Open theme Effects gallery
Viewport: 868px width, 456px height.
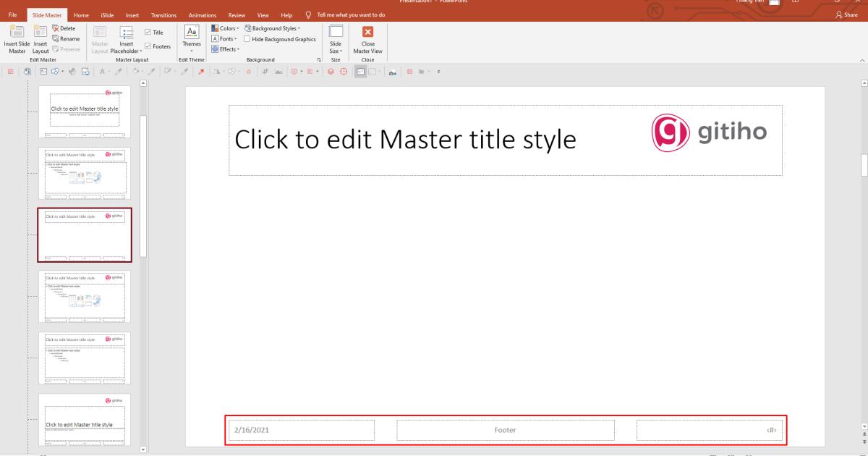tap(225, 48)
